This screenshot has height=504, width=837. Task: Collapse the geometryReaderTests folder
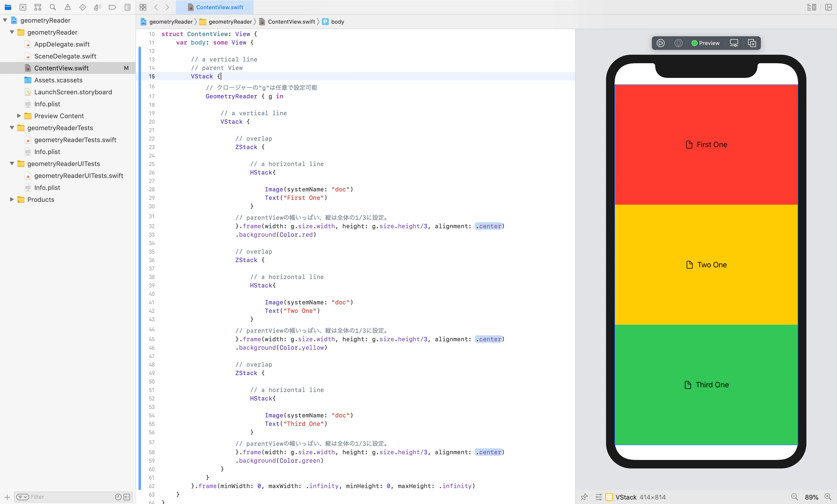12,128
